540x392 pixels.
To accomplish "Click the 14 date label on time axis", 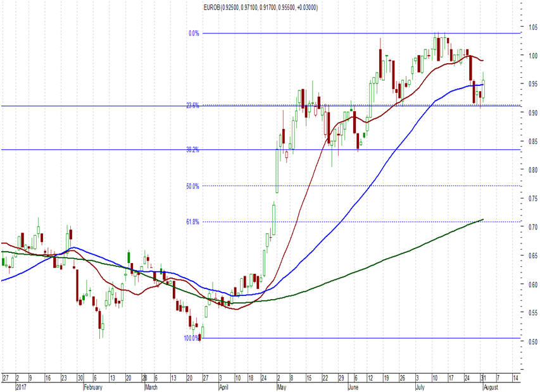I will pos(515,378).
